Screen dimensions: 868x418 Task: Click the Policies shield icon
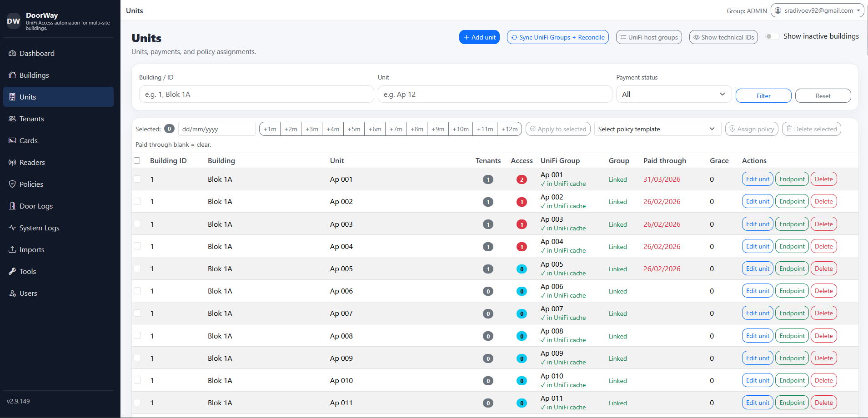pos(12,184)
